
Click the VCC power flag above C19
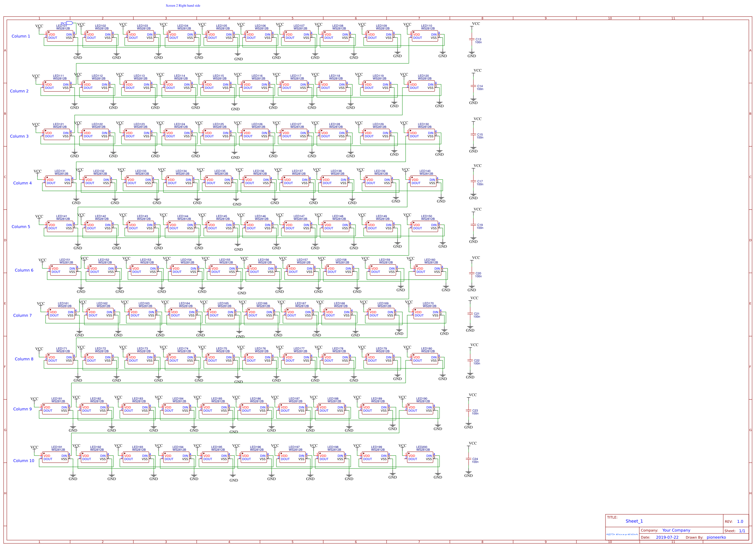[x=477, y=209]
